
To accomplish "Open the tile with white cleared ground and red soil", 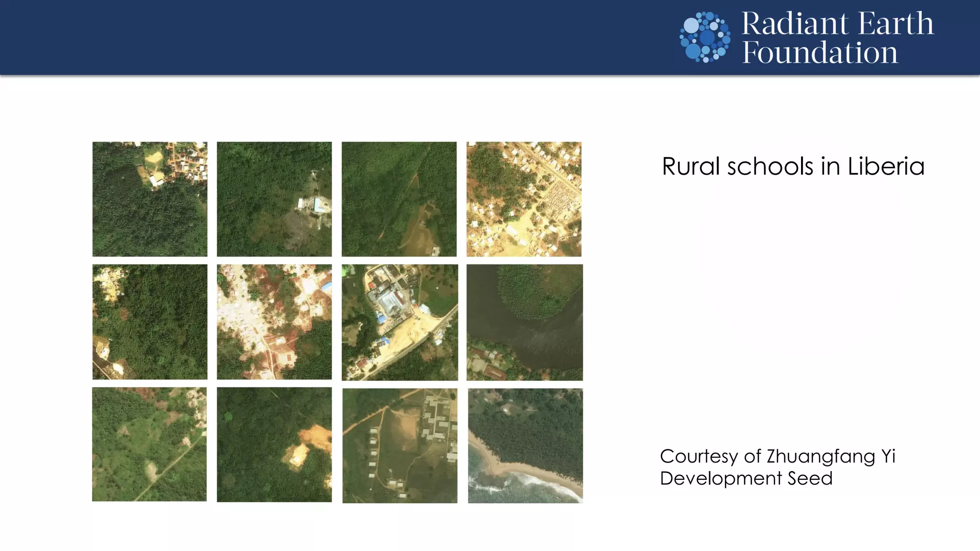I will pyautogui.click(x=274, y=322).
